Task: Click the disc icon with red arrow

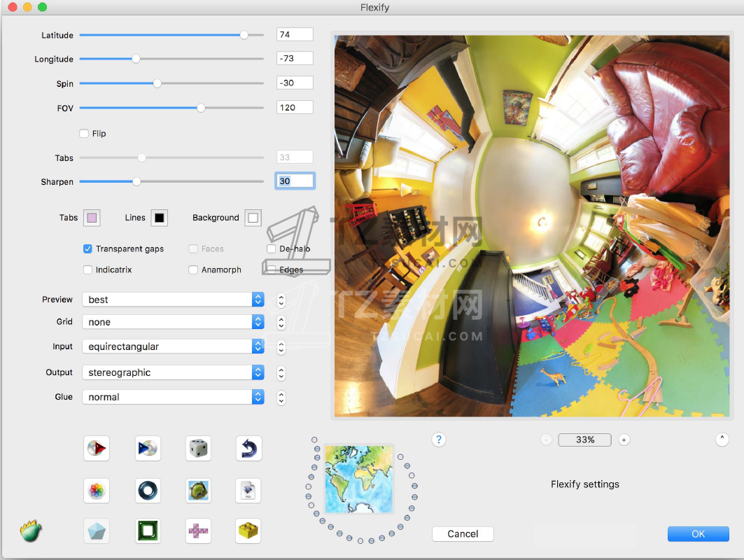Action: point(97,448)
